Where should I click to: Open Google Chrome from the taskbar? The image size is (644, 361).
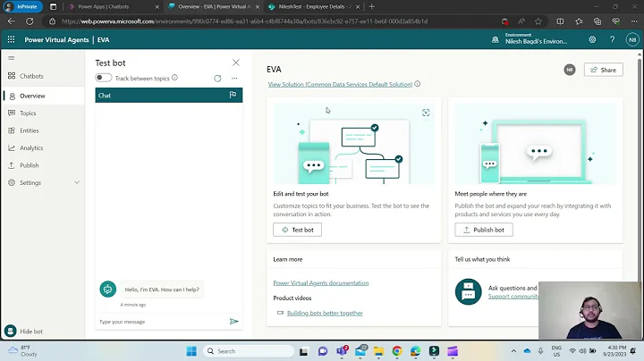click(397, 351)
